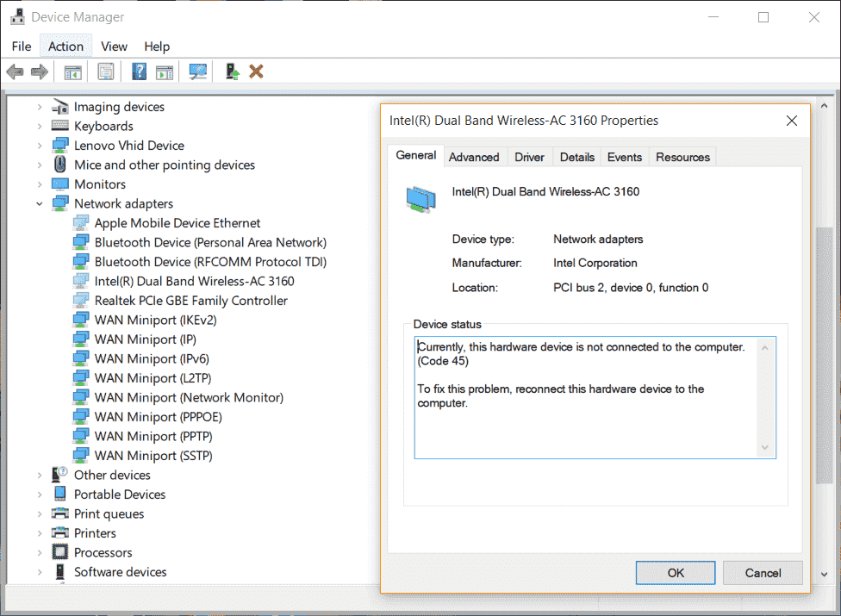Click the Update driver toolbar icon
The width and height of the screenshot is (841, 616).
[232, 72]
